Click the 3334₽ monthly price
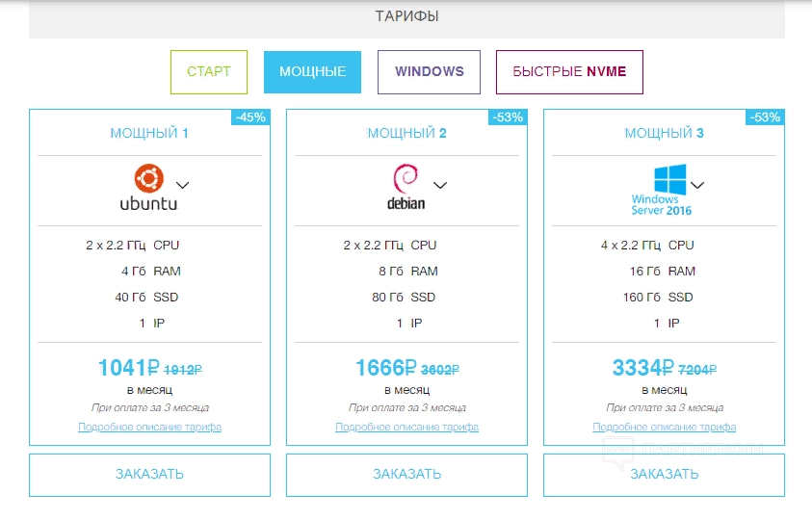The image size is (812, 520). [643, 368]
